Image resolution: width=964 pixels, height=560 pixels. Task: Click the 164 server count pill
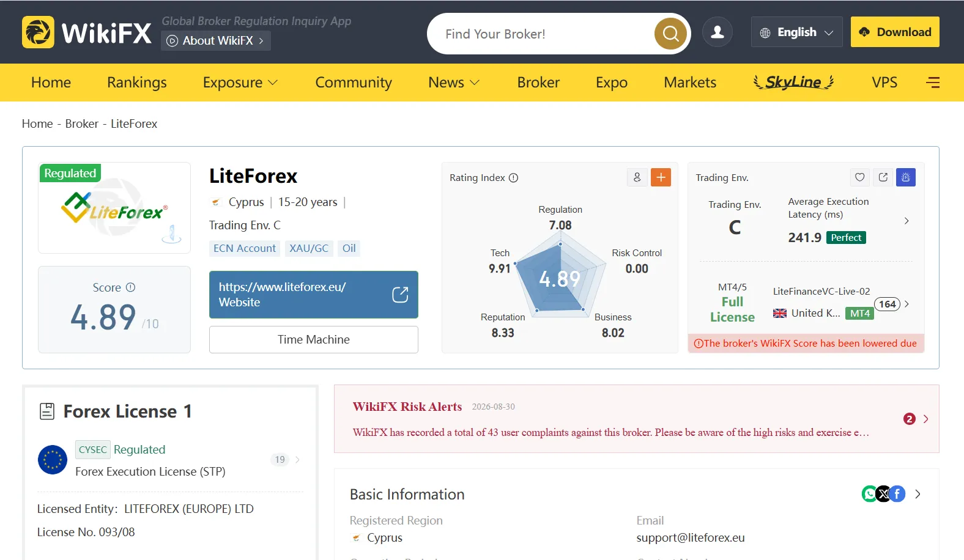click(888, 304)
